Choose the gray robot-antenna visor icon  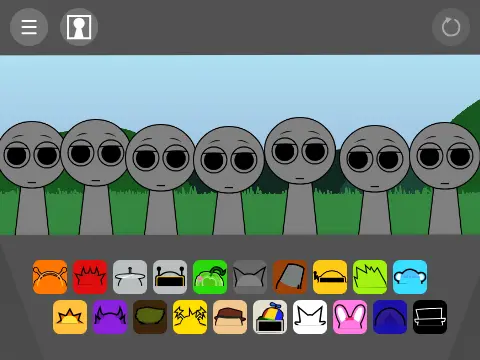pyautogui.click(x=170, y=277)
